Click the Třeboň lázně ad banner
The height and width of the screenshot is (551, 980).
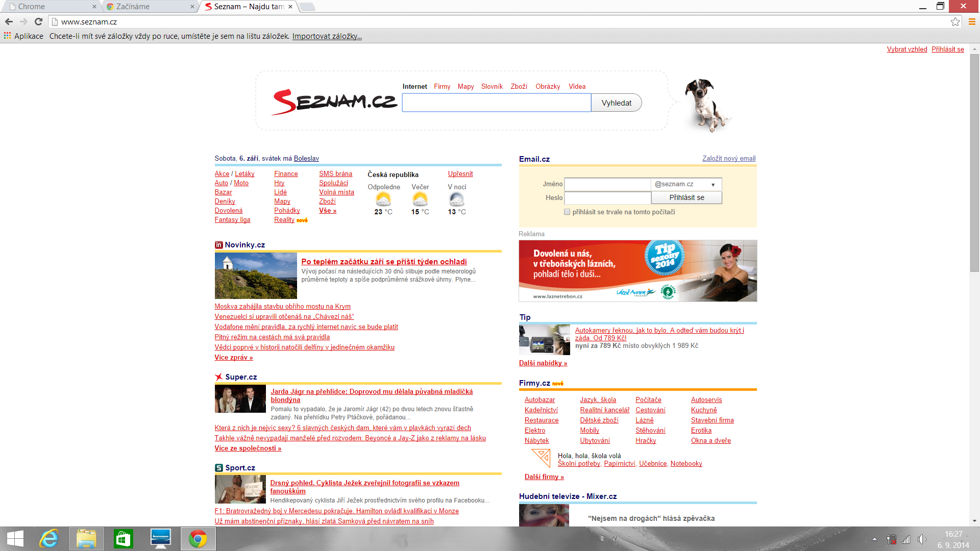coord(638,271)
